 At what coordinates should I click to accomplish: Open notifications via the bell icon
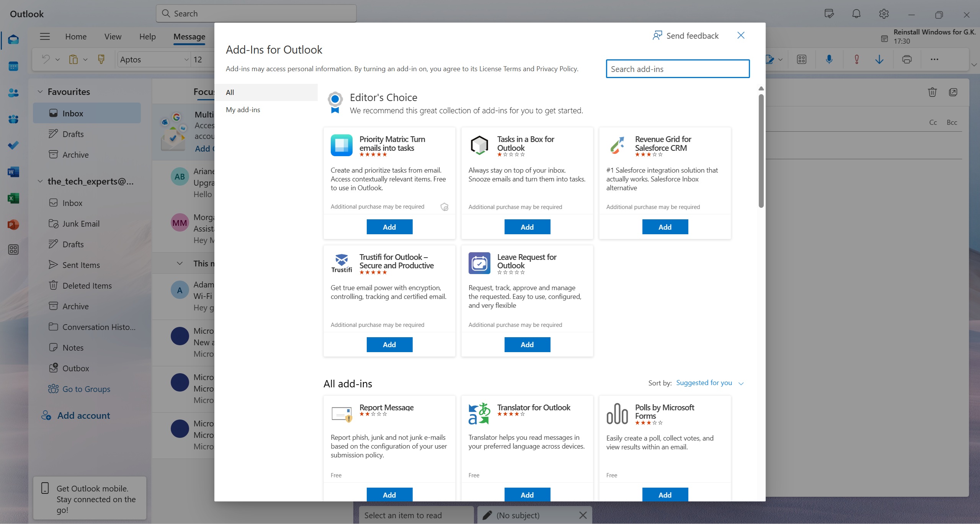click(856, 14)
